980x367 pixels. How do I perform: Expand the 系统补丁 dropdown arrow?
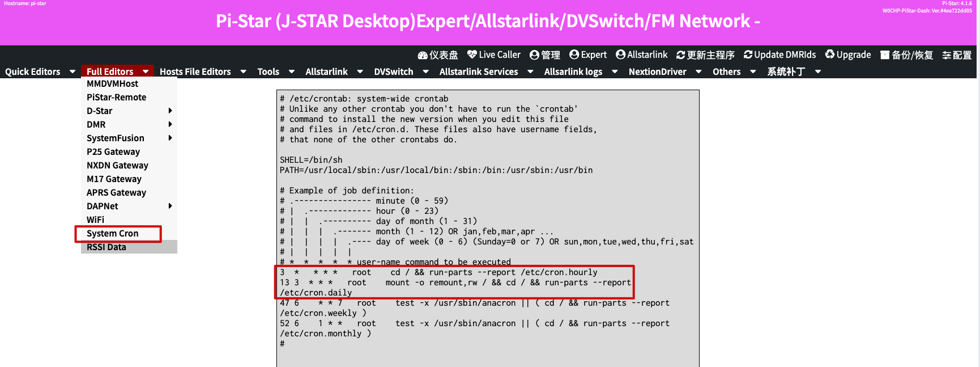[818, 71]
